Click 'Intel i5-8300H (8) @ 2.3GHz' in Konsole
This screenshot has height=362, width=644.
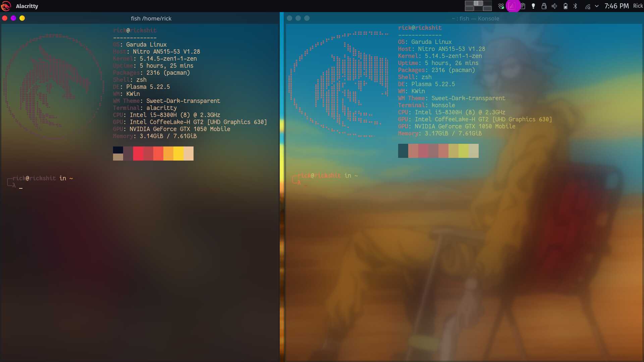coord(460,112)
